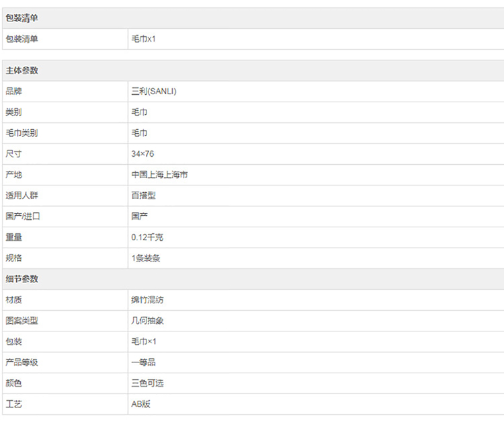Select the origin value 中国上海上海市
504x427 pixels.
(x=159, y=175)
